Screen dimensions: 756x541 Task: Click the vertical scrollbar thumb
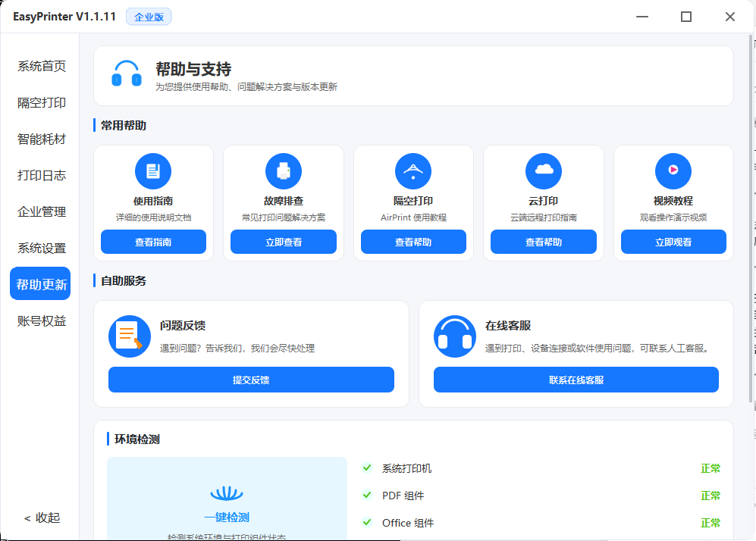pyautogui.click(x=751, y=218)
